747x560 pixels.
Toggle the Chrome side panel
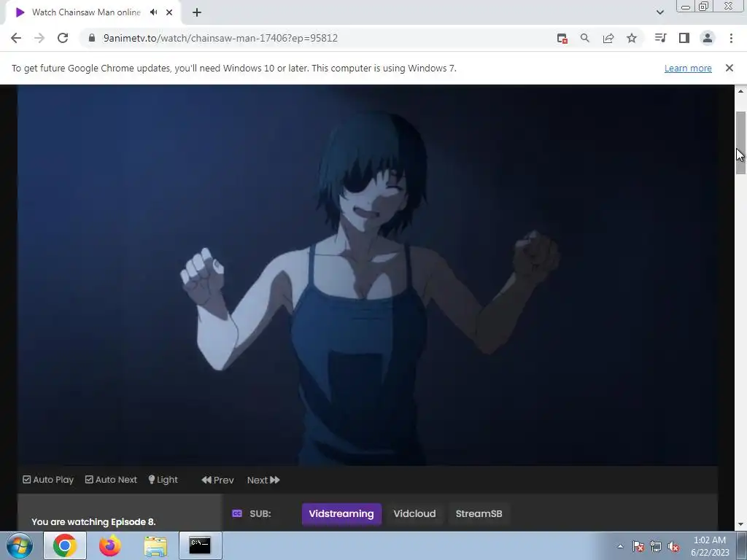[684, 38]
